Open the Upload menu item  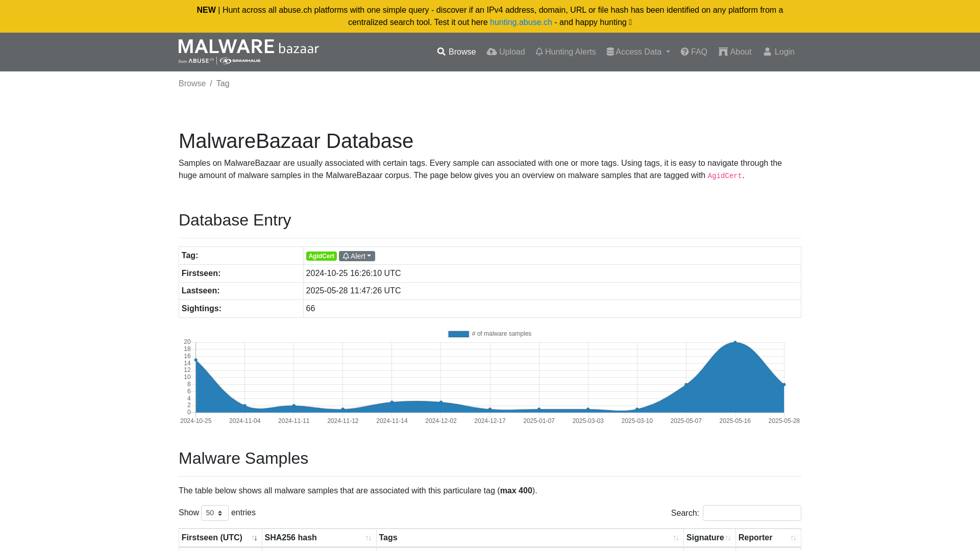506,52
